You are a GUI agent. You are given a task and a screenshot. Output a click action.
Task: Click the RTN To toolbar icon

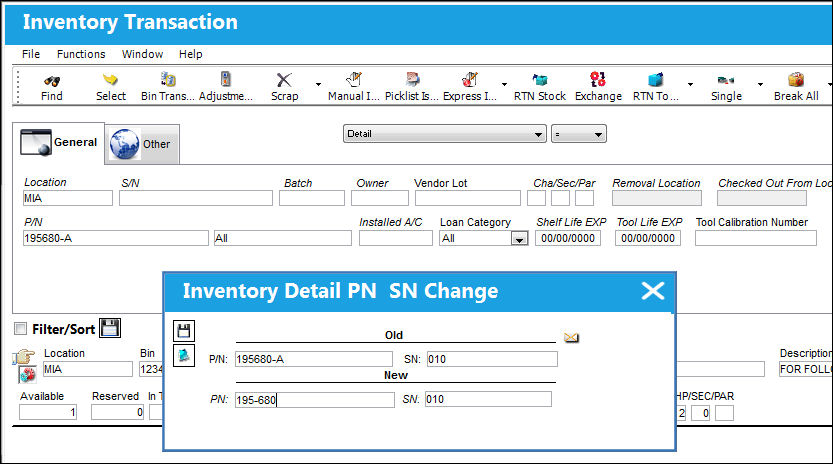656,80
